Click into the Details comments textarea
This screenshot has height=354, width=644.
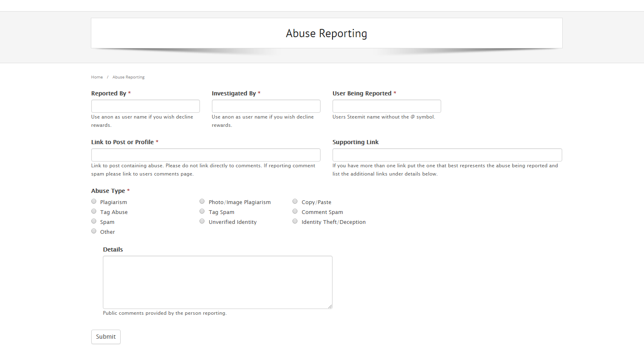[x=217, y=282]
